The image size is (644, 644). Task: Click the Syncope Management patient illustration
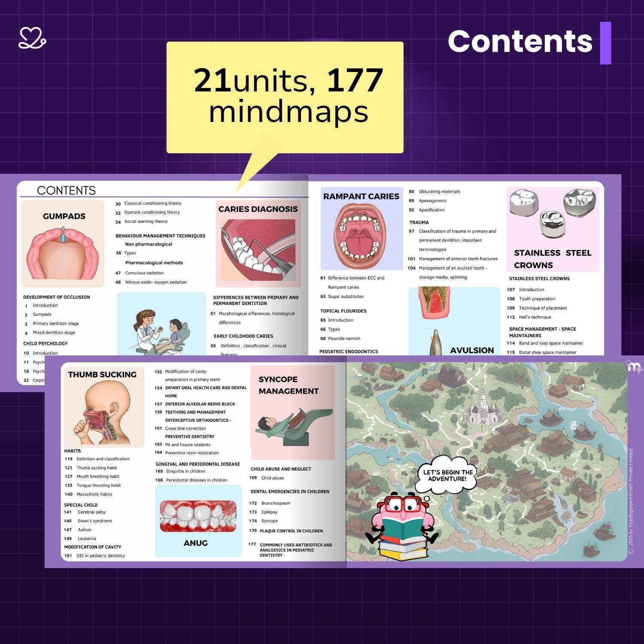pos(292,426)
